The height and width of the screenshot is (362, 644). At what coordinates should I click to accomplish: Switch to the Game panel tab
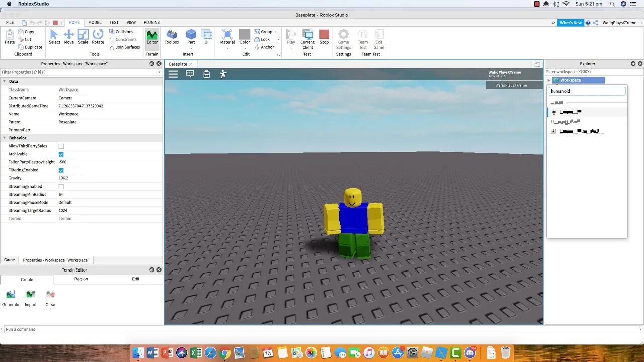[x=10, y=260]
